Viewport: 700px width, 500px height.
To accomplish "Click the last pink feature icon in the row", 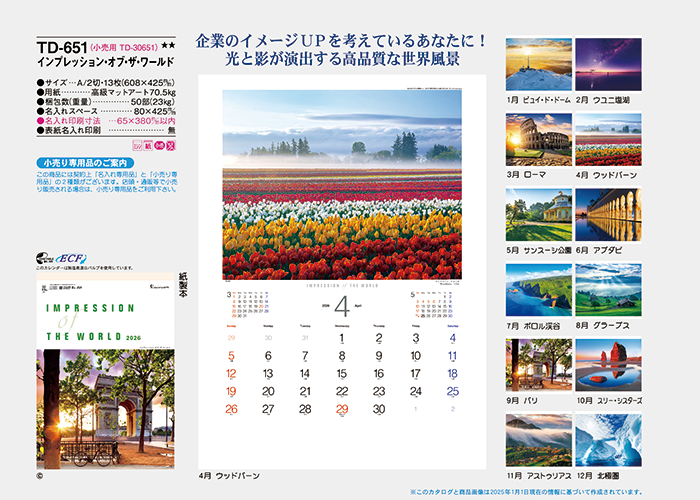I will click(x=169, y=144).
